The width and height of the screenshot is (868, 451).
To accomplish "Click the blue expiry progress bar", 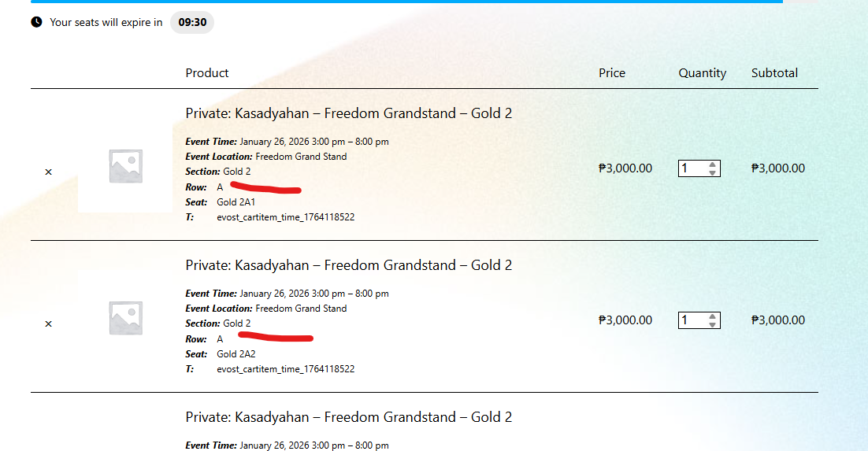I will click(406, 2).
